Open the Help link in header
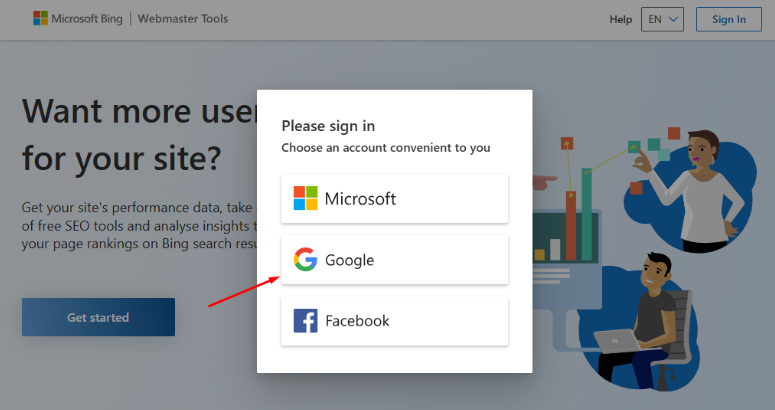The height and width of the screenshot is (410, 775). [621, 19]
